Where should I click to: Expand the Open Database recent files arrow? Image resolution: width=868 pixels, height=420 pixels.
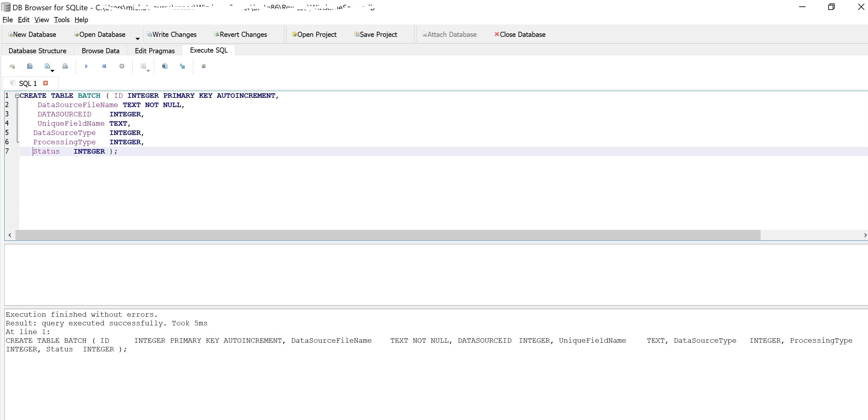138,38
